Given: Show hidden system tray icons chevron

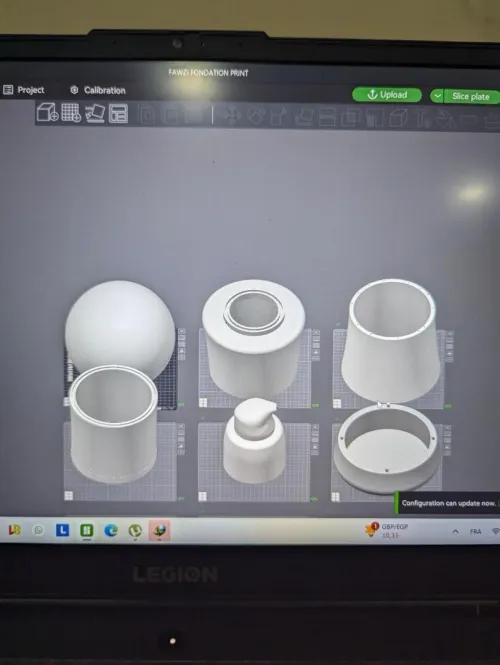Looking at the screenshot, I should [x=455, y=531].
